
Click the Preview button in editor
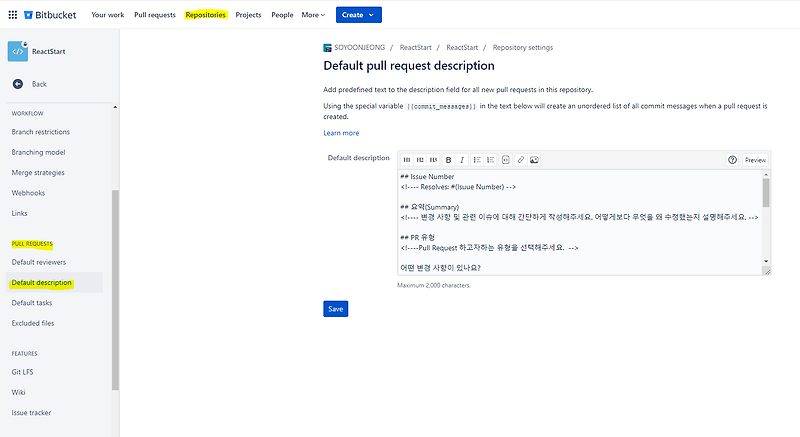(x=755, y=160)
